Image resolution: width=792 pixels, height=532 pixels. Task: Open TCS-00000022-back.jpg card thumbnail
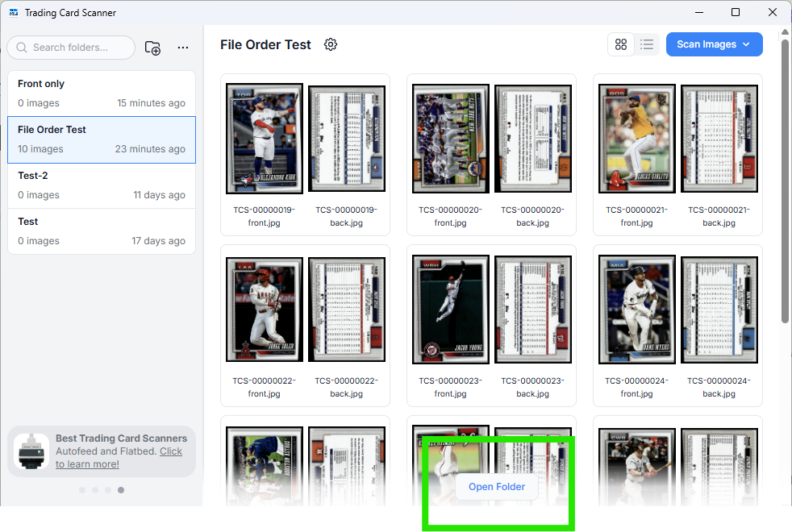click(x=347, y=310)
